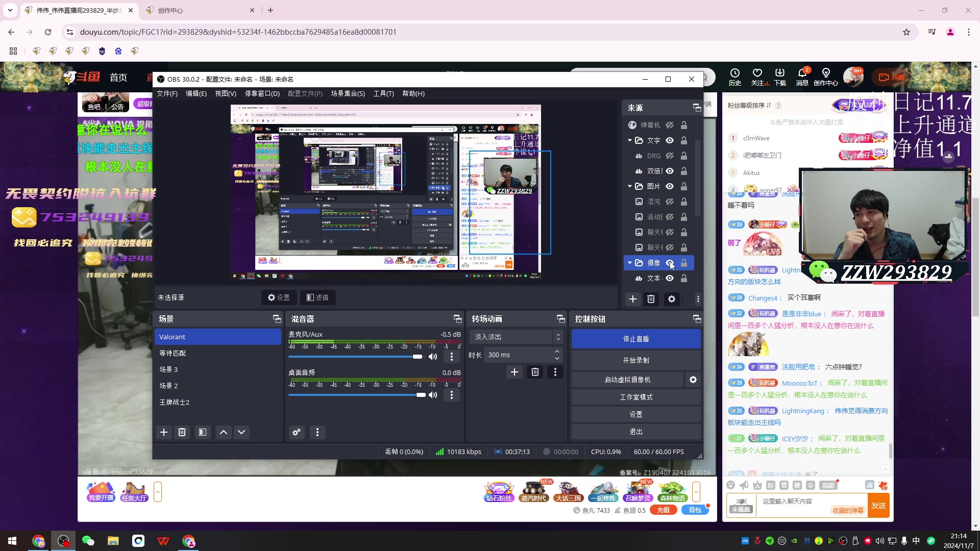This screenshot has width=980, height=551.
Task: Open source properties gear in Sources panel
Action: 672,299
